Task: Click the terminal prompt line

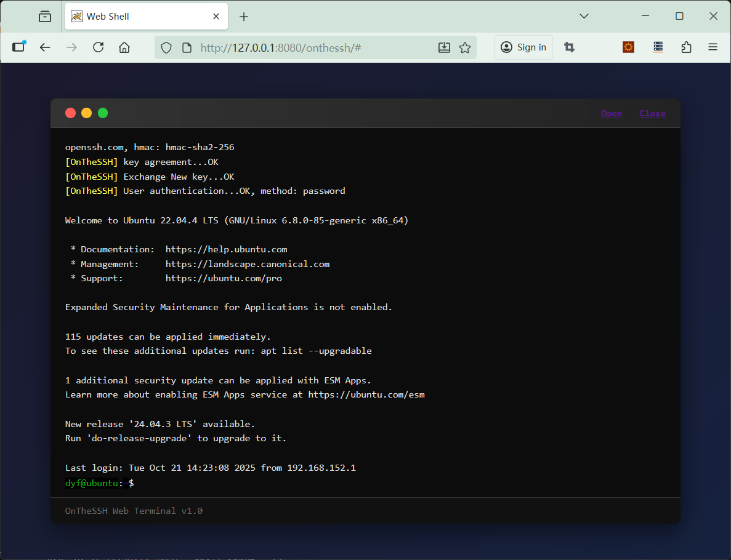Action: point(246,484)
